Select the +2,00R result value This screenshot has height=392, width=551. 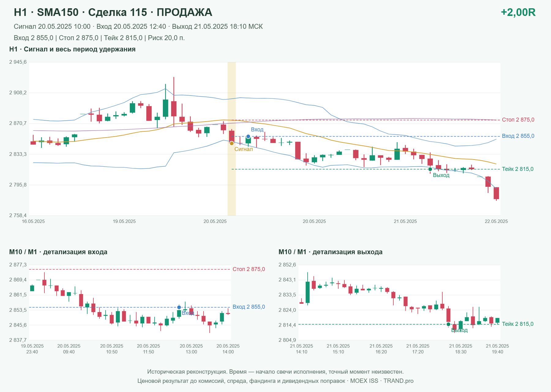pos(518,12)
